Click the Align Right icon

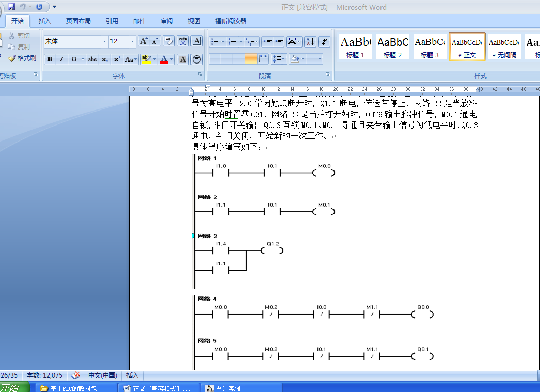(239, 59)
